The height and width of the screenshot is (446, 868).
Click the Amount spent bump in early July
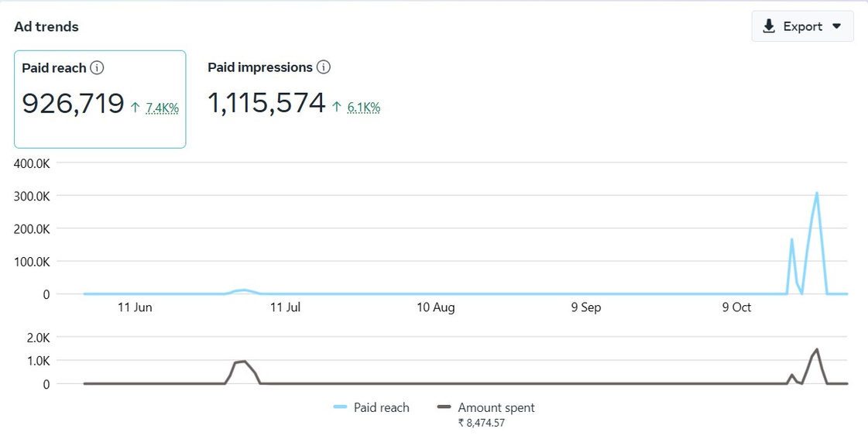click(242, 362)
